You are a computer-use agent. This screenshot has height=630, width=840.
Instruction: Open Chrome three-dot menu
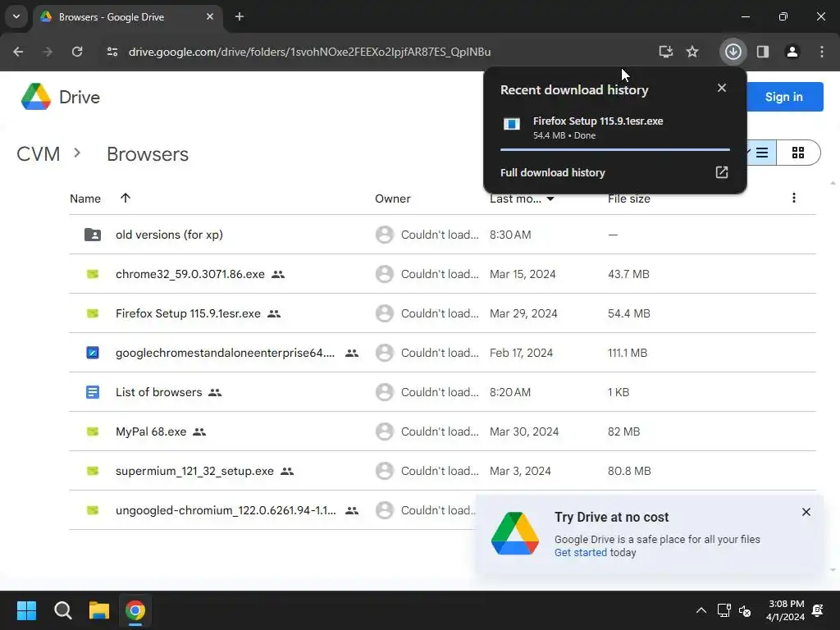click(x=821, y=52)
